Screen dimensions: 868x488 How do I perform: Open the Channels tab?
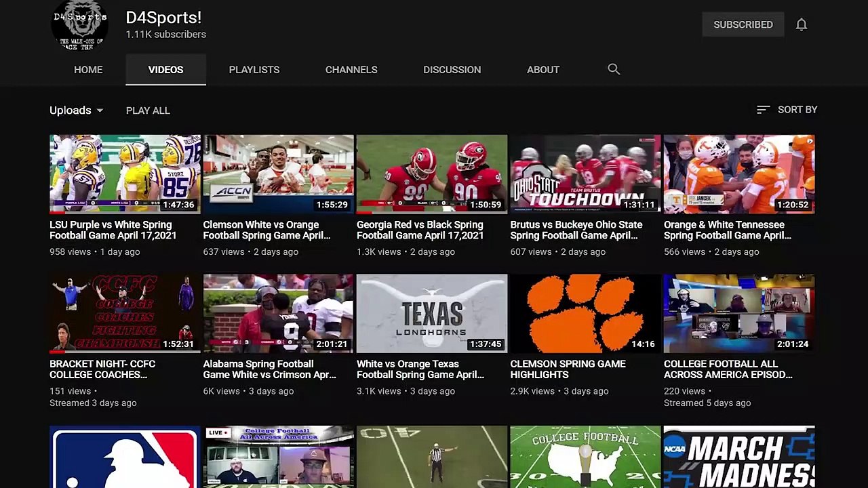point(351,70)
